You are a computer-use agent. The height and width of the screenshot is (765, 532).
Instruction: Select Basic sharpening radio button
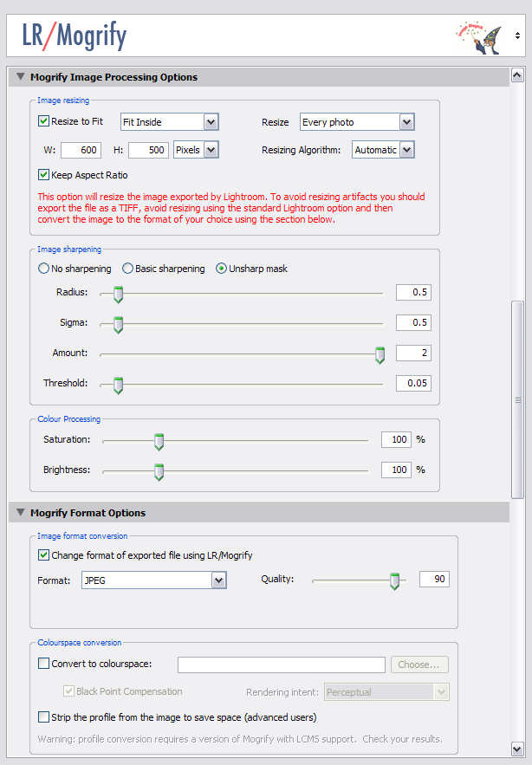(x=127, y=269)
